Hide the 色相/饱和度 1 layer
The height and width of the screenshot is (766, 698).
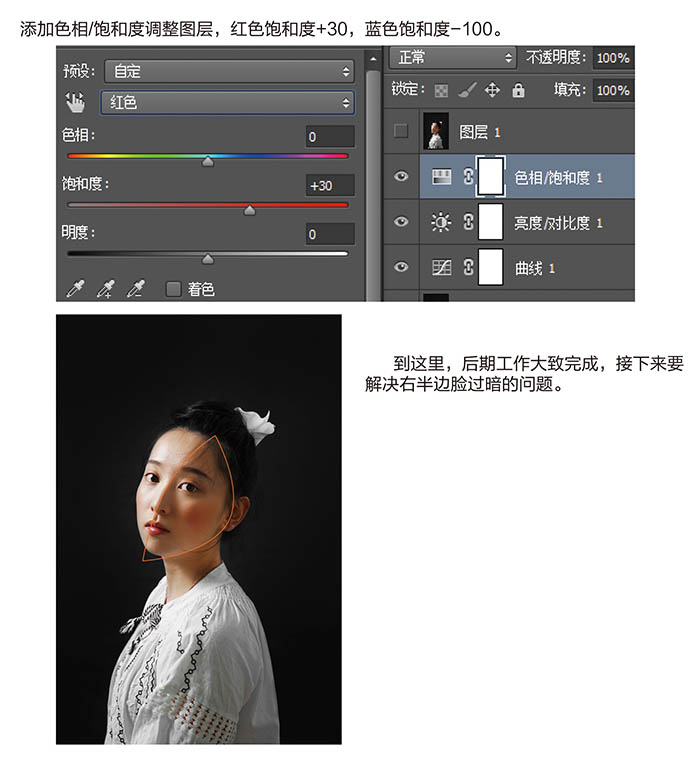[401, 176]
